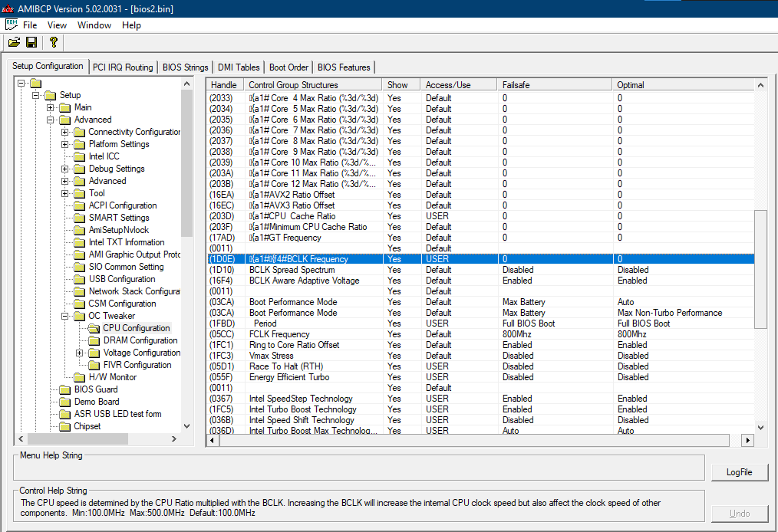This screenshot has width=778, height=532.
Task: Expand the Voltage Configuration node
Action: point(79,353)
